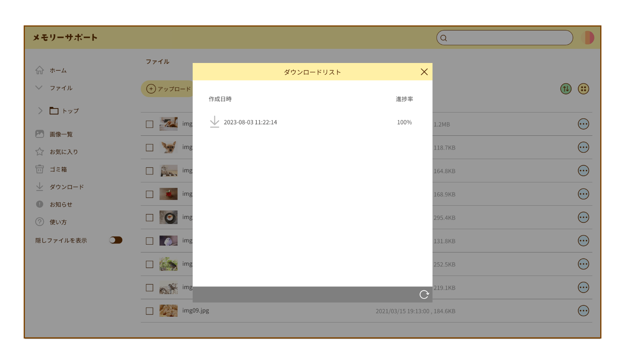Viewport: 625px width, 364px height.
Task: Click the image gallery icon in sidebar
Action: pos(39,134)
